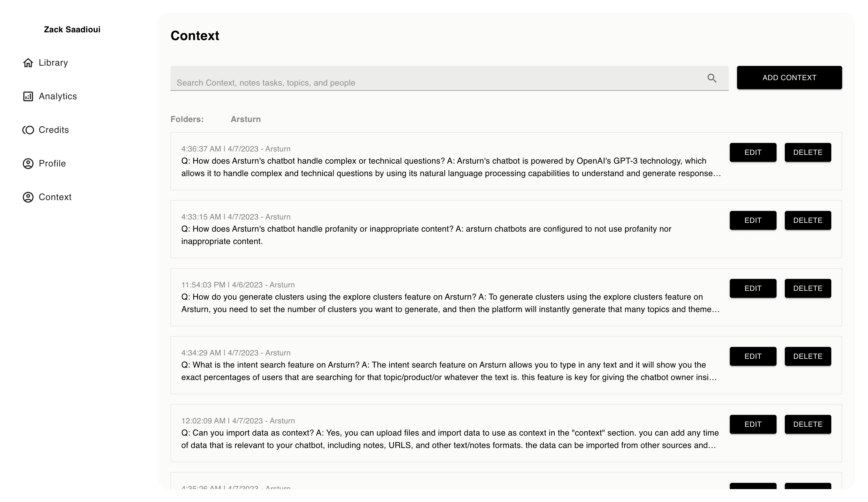The image size is (868, 502).
Task: Delete the profanity handling context entry
Action: [x=808, y=220]
